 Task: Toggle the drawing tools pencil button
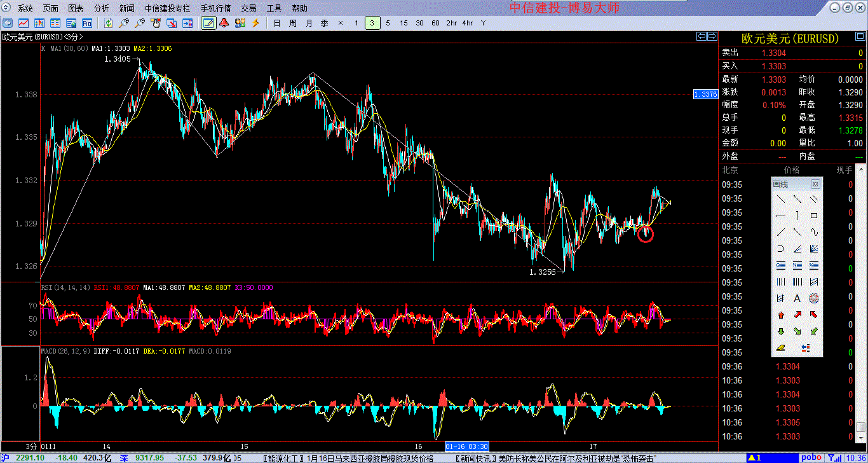pyautogui.click(x=208, y=23)
